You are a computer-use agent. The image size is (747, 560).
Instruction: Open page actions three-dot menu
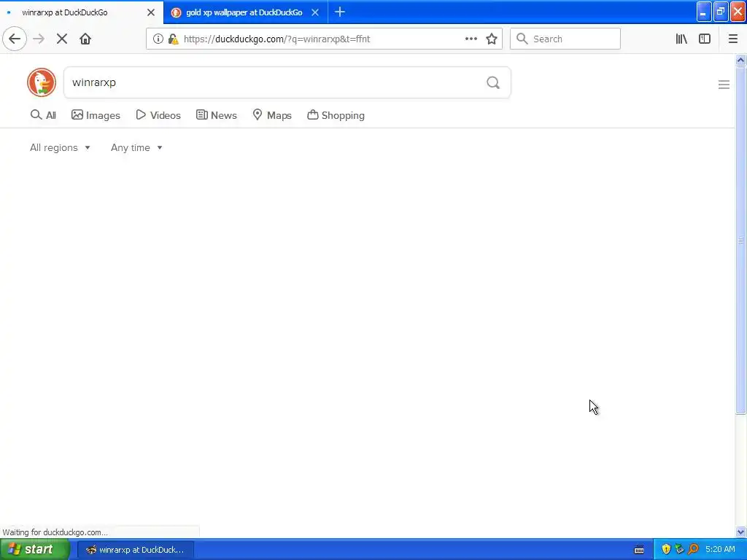pos(471,39)
